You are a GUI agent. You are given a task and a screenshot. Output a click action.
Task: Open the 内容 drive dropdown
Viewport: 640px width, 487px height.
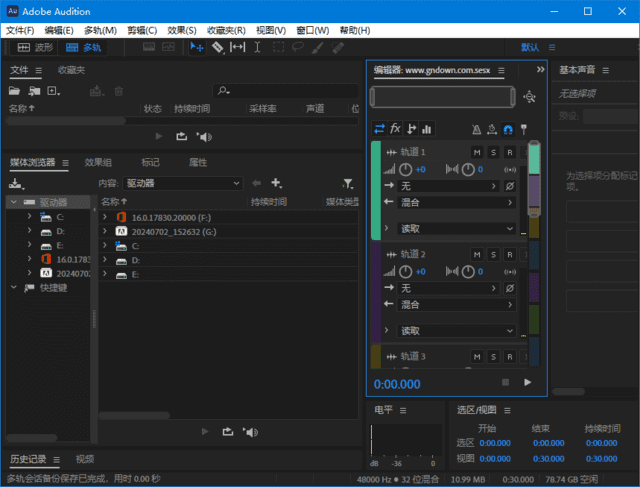pos(183,184)
